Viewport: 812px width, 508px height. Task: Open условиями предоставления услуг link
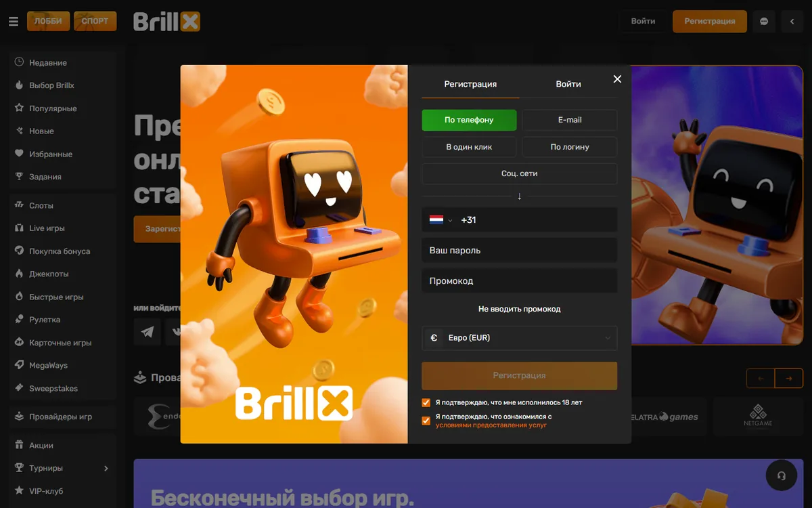491,425
